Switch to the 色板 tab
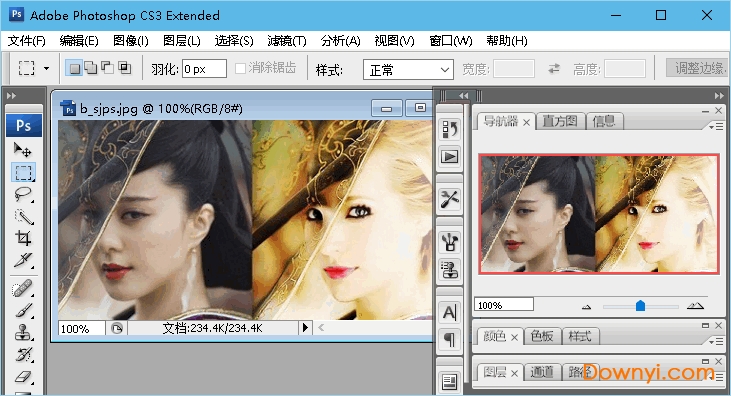Screen dimensions: 731x396 point(542,336)
